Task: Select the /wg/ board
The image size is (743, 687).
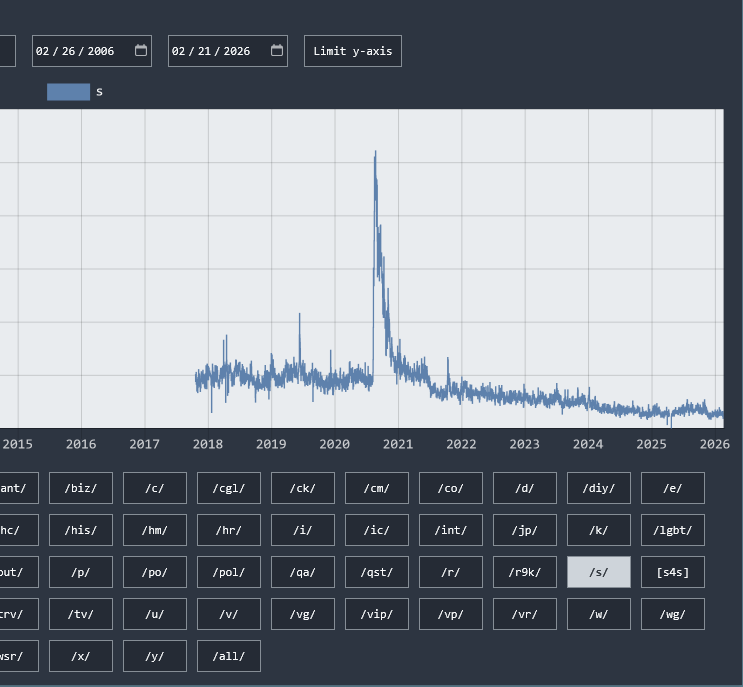Action: 672,615
